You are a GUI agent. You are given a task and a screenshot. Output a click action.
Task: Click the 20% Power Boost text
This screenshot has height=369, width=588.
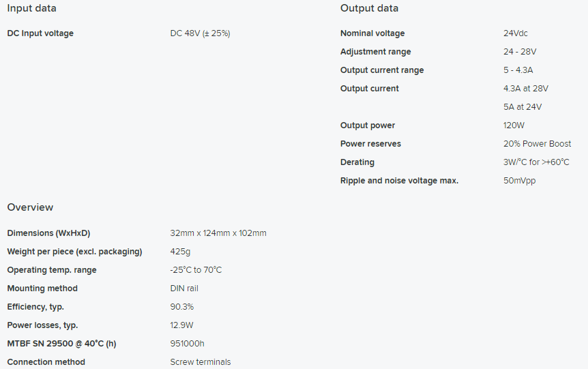537,144
